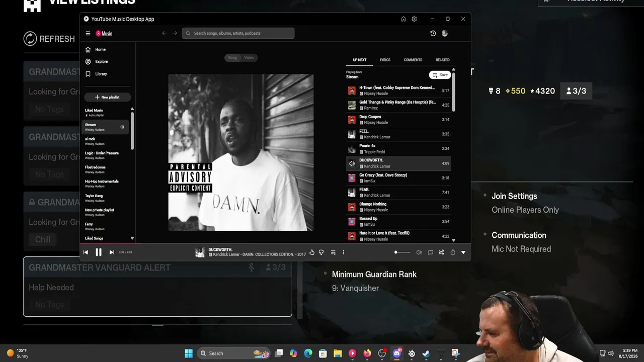This screenshot has height=362, width=644.
Task: Adjust the volume slider
Action: point(403,252)
